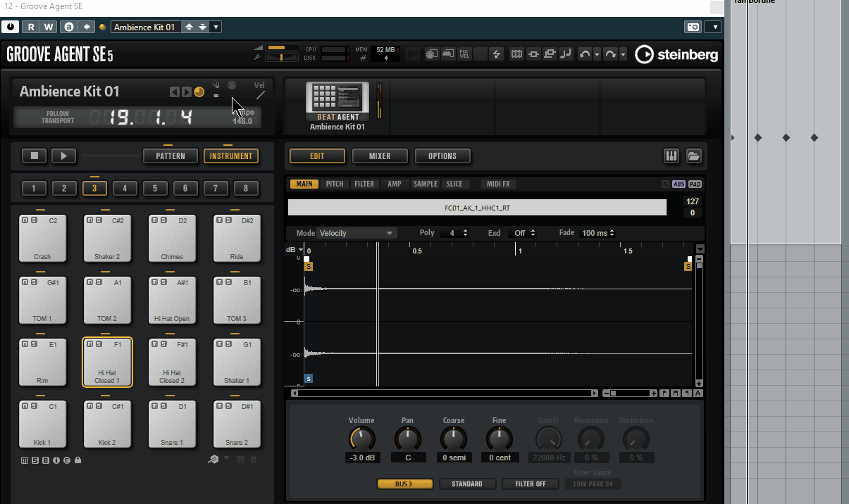
Task: Click the copy A to B arrow icon
Action: click(87, 27)
